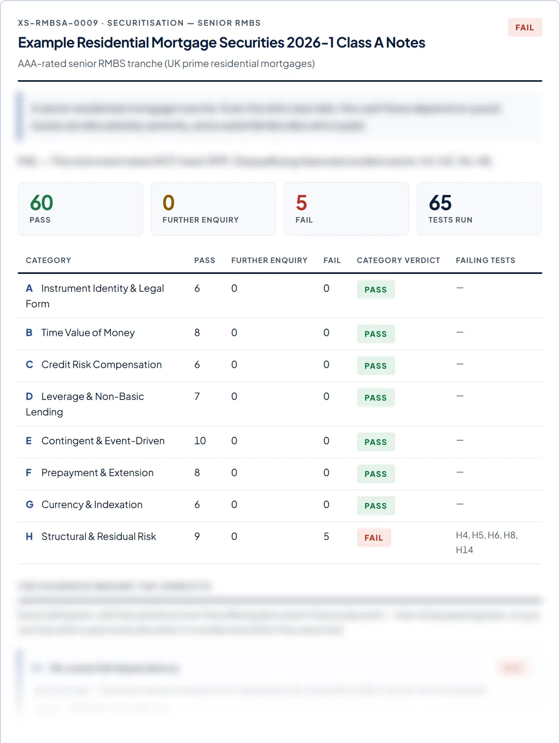The height and width of the screenshot is (743, 560).
Task: Click the FAIL verdict badge for Structural & Residual Risk
Action: (374, 538)
